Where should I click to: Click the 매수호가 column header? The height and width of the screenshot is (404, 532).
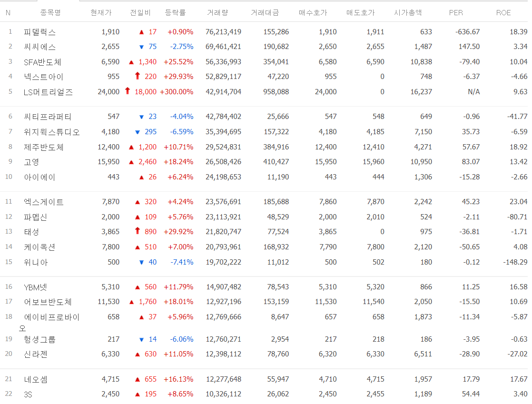click(x=313, y=13)
